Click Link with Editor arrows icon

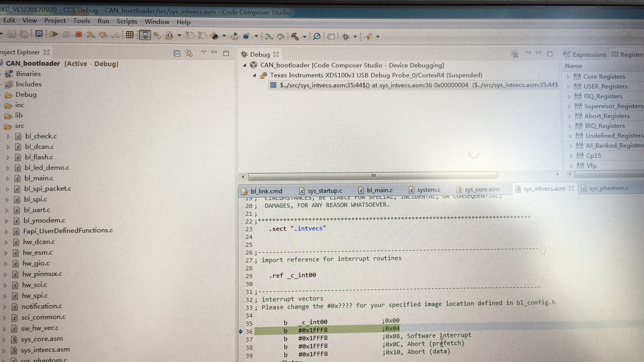tap(189, 53)
